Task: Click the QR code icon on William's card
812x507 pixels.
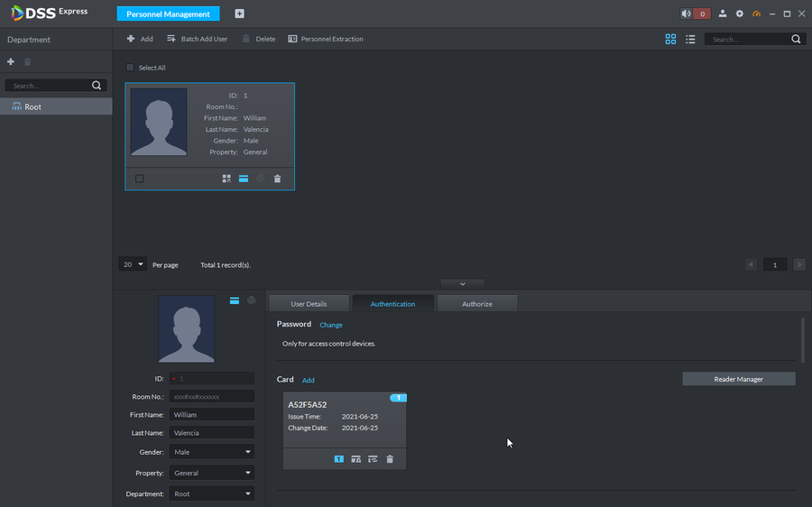Action: coord(226,179)
